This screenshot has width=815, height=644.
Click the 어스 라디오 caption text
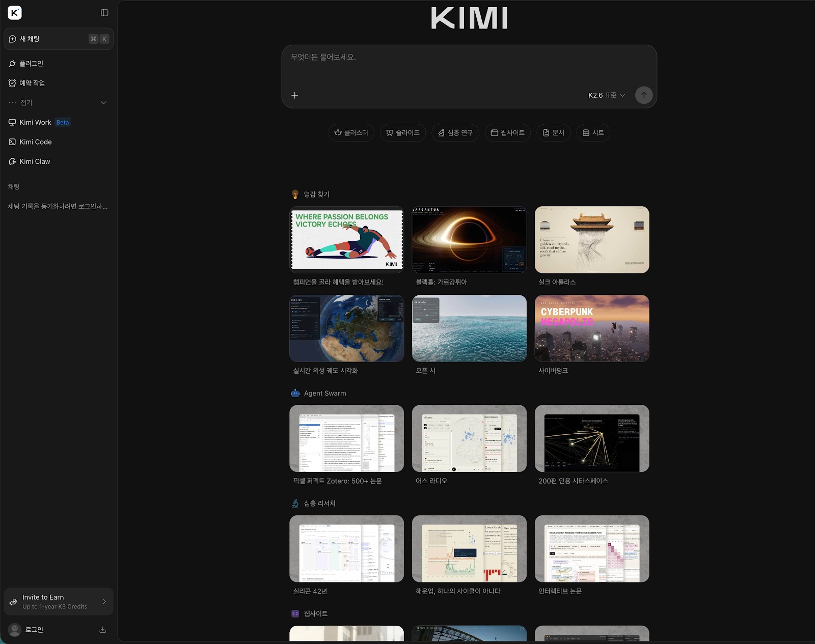pyautogui.click(x=431, y=481)
